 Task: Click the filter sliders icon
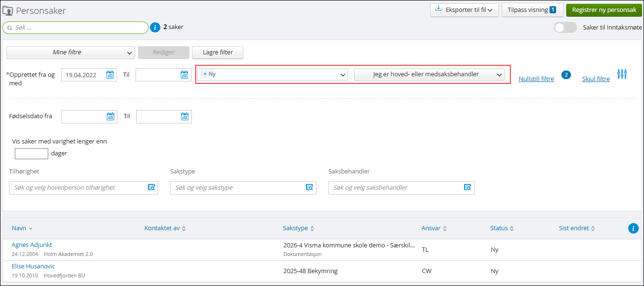click(622, 74)
